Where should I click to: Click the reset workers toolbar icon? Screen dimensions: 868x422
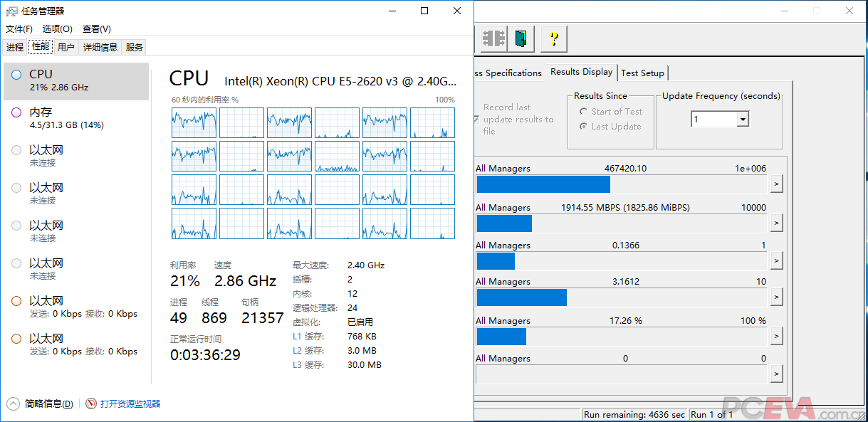493,38
